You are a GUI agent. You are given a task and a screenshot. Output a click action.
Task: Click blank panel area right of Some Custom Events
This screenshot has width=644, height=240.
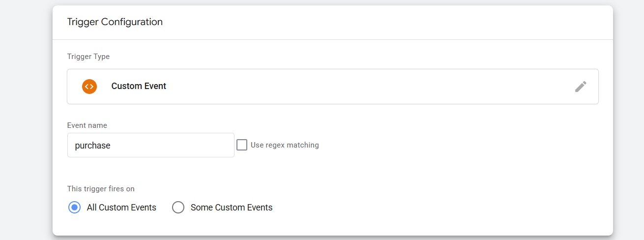click(x=418, y=208)
